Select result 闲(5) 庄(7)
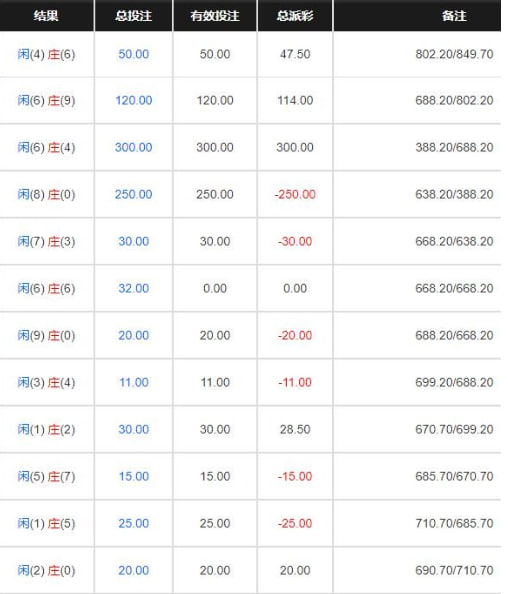The height and width of the screenshot is (594, 508). pos(46,476)
